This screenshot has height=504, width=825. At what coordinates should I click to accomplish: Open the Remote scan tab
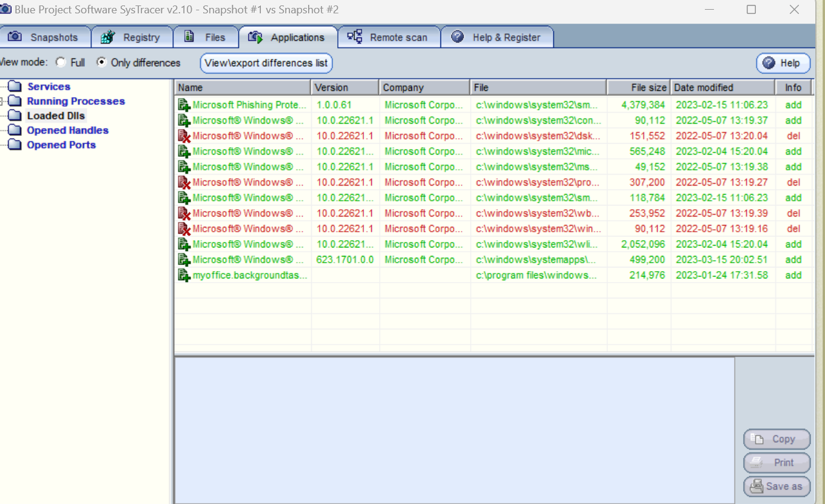[x=389, y=37]
